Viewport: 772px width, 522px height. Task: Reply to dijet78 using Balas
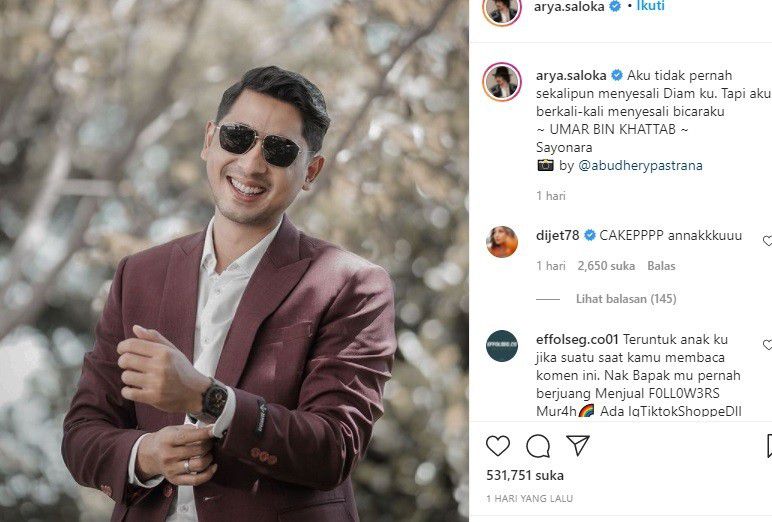point(661,266)
